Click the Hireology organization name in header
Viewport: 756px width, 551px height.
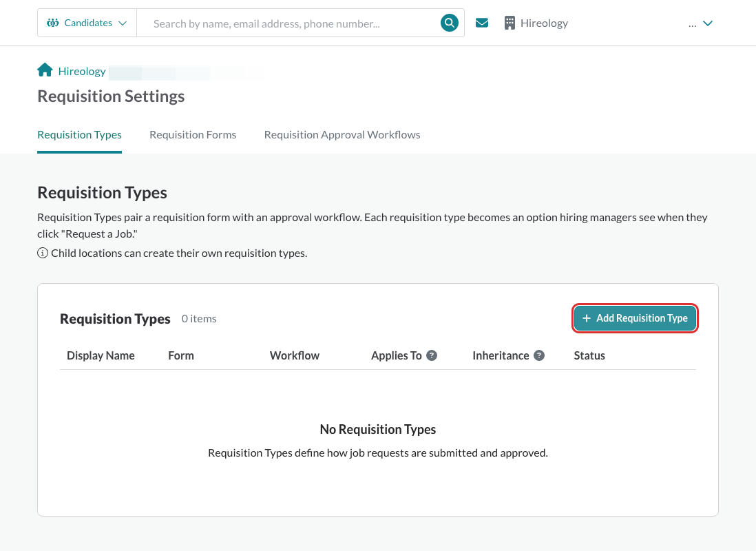click(544, 23)
